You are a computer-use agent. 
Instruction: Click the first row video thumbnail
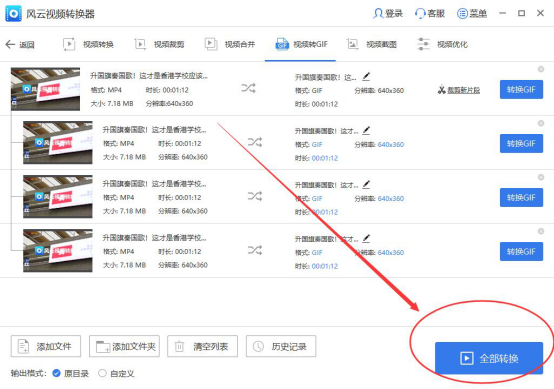pyautogui.click(x=45, y=89)
